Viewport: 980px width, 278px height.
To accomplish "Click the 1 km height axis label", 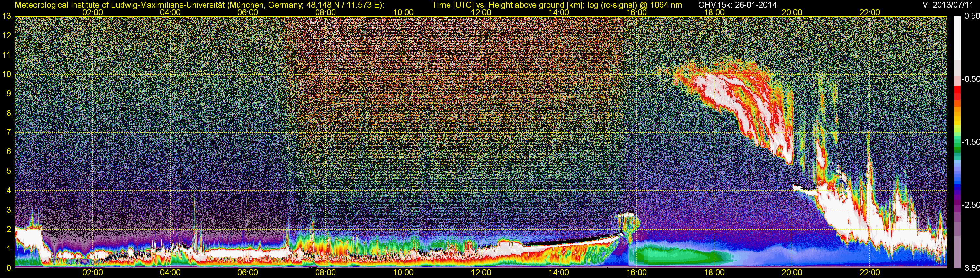I will click(x=9, y=249).
